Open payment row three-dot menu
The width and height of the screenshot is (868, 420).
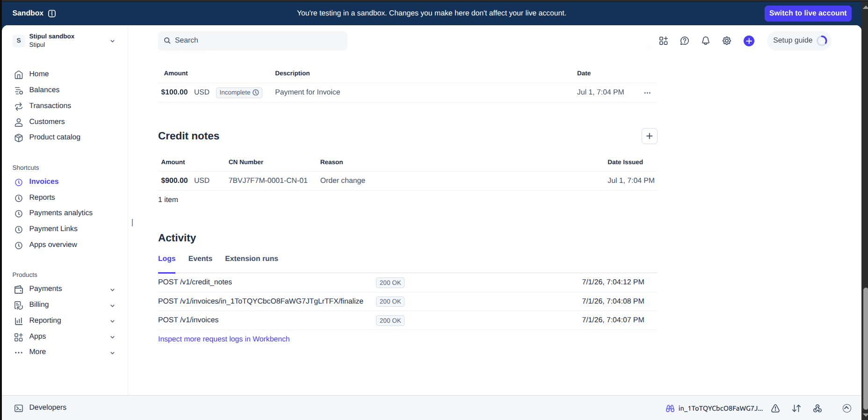tap(647, 93)
